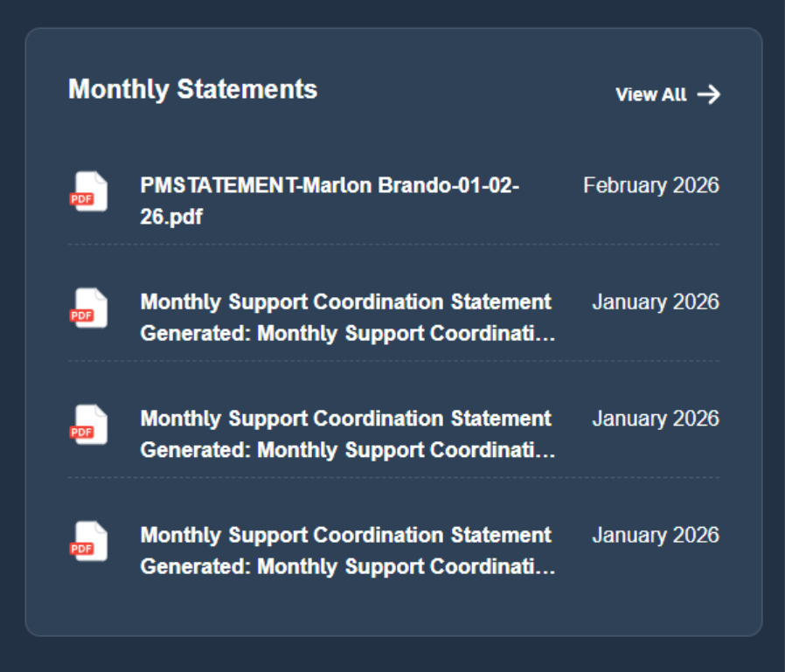785x672 pixels.
Task: Click PDF icon of last January 2026 statement
Action: (x=88, y=541)
